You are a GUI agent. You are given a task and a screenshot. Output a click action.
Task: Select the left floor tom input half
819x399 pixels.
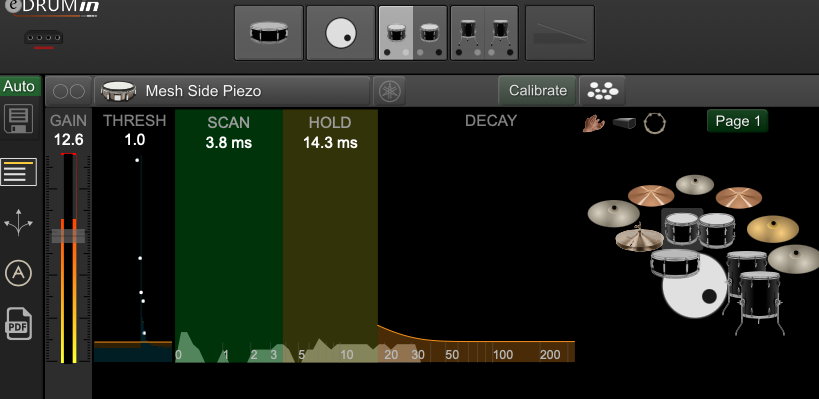(468, 33)
